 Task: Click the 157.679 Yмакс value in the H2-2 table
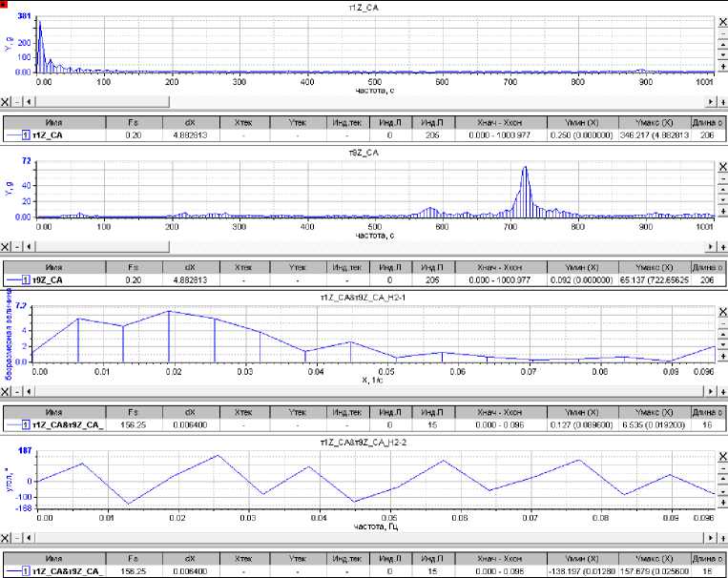point(655,571)
